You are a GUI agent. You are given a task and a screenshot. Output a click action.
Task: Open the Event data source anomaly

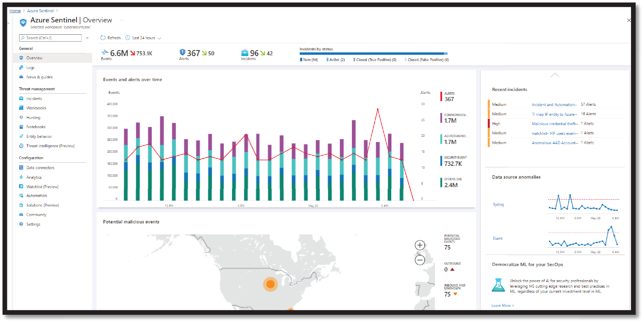498,239
